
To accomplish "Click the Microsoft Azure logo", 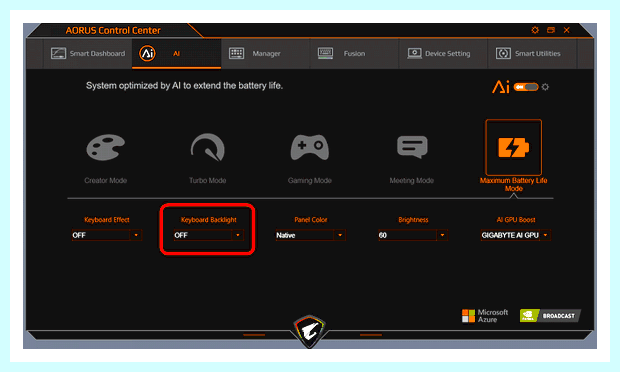I will coord(485,316).
